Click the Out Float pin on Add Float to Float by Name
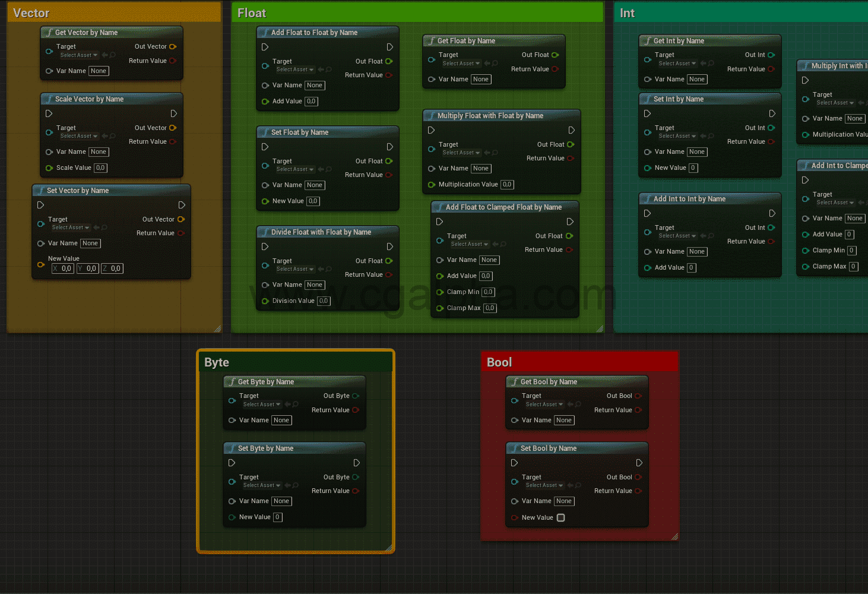Viewport: 868px width, 594px height. [x=390, y=61]
